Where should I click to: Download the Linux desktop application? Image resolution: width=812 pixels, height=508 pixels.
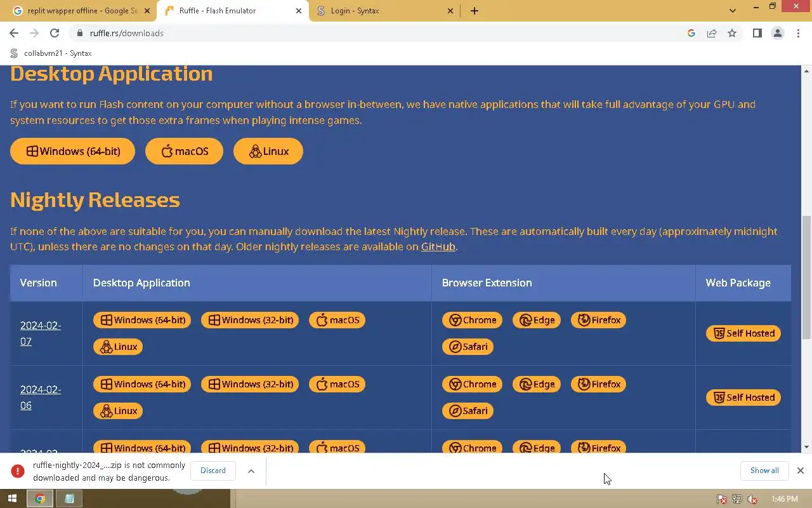pyautogui.click(x=268, y=151)
